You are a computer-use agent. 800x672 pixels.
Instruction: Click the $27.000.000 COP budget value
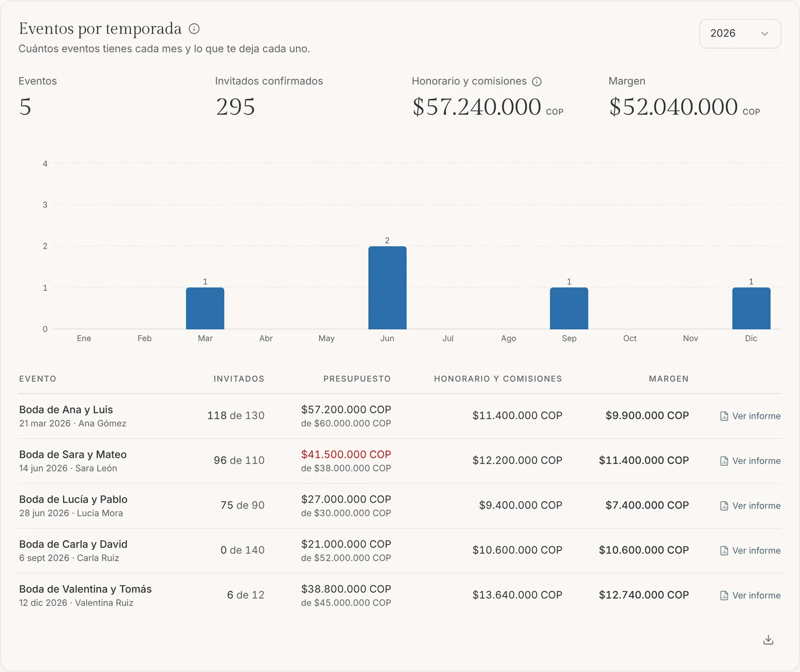[x=346, y=499]
